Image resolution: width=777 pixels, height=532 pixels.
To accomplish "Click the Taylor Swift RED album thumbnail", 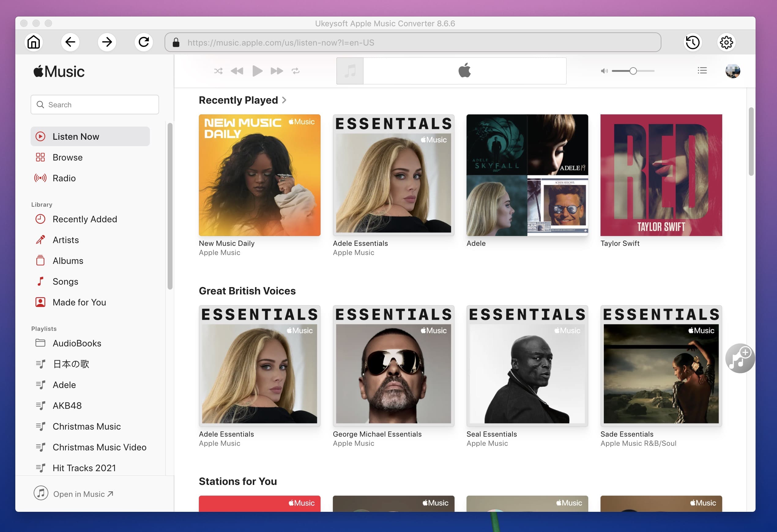I will 661,175.
